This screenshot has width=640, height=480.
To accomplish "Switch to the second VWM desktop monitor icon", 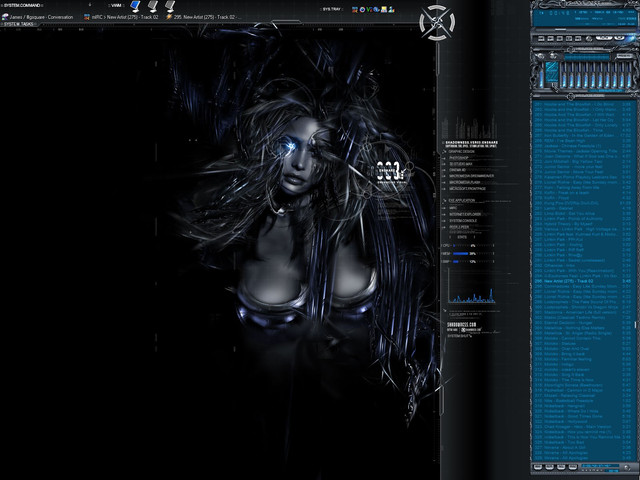I will point(153,6).
